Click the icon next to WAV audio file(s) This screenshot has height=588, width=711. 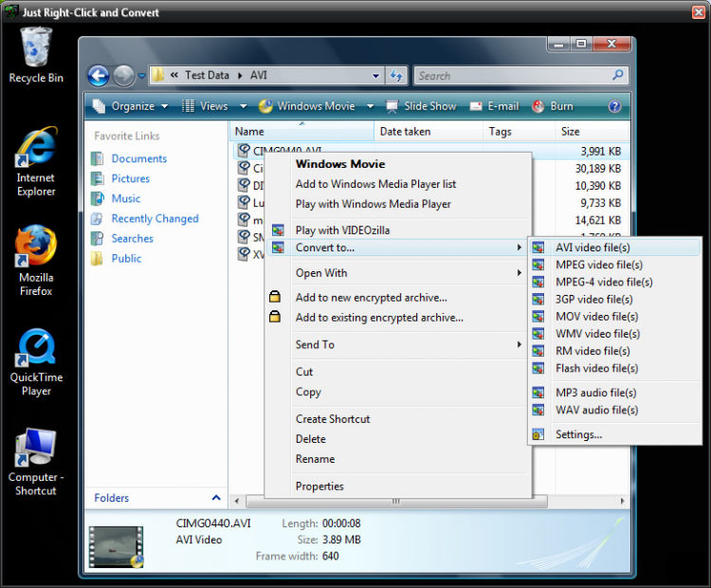538,410
